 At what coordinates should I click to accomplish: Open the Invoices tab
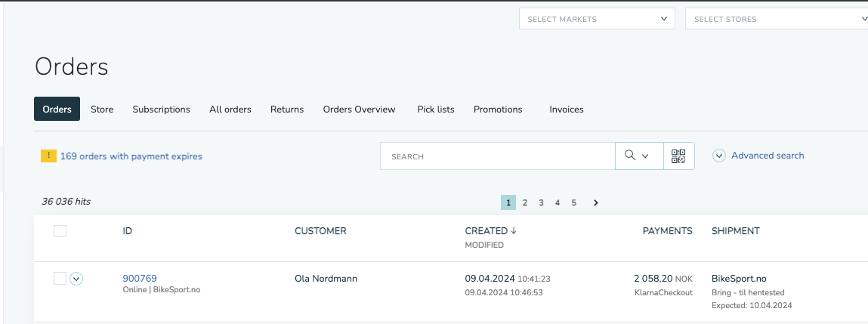tap(567, 109)
